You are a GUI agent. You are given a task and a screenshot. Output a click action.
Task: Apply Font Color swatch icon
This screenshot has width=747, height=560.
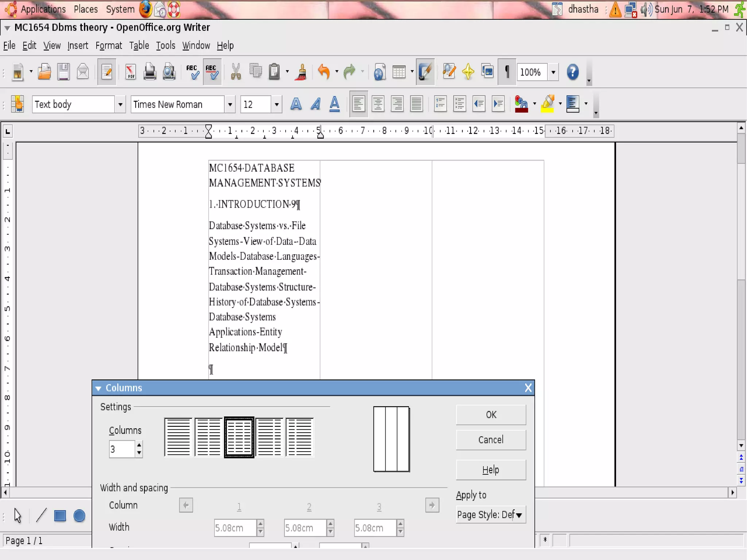click(x=521, y=104)
